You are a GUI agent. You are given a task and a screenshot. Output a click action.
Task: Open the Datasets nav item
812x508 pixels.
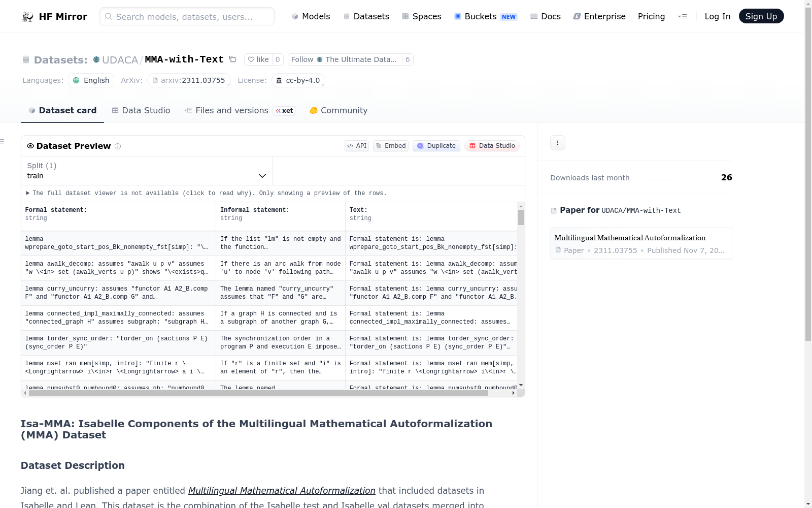[366, 16]
